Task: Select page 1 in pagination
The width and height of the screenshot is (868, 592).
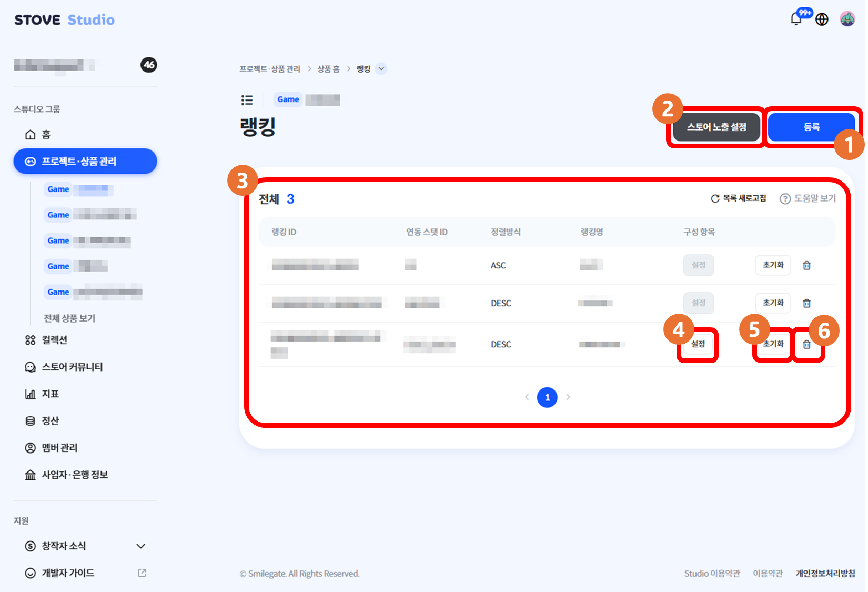Action: tap(547, 397)
